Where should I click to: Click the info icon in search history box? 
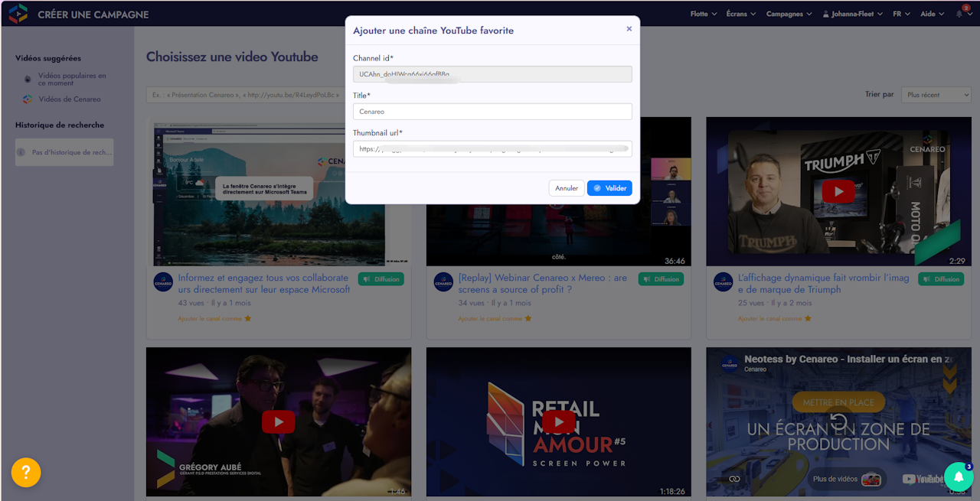pyautogui.click(x=23, y=152)
